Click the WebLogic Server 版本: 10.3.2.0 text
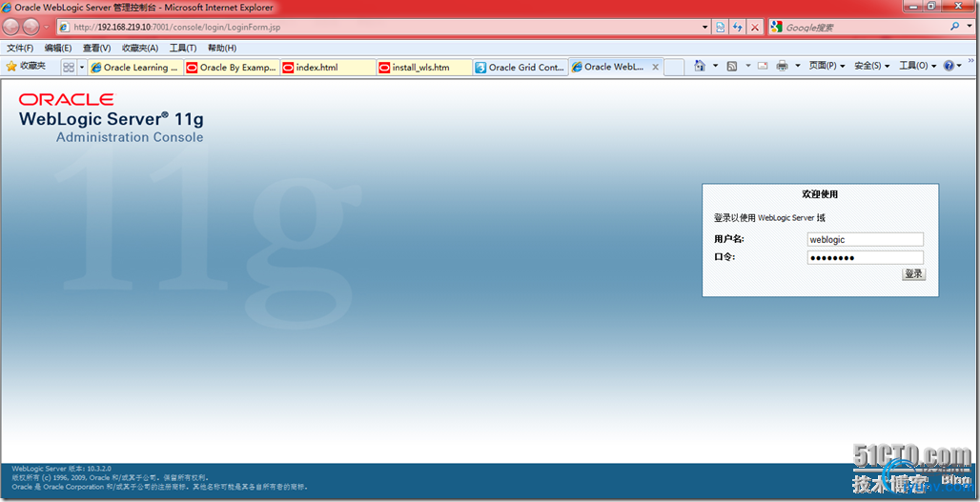Image resolution: width=980 pixels, height=502 pixels. tap(61, 469)
